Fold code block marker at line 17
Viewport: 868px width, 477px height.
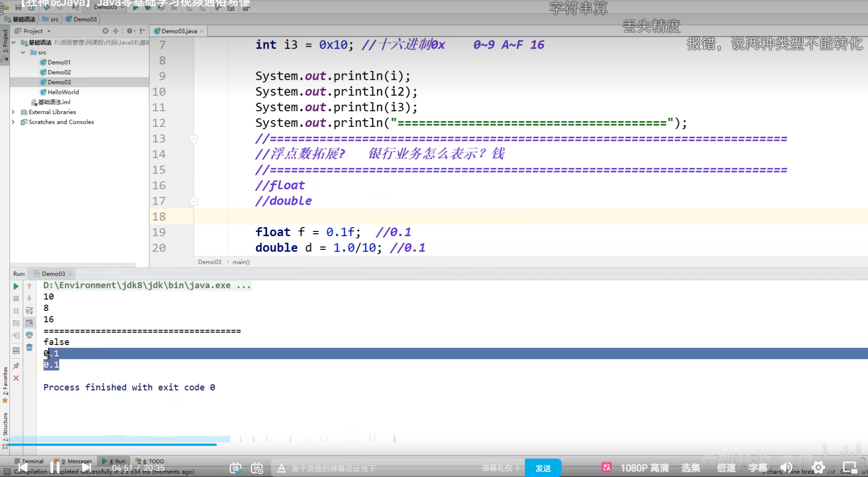tap(193, 201)
